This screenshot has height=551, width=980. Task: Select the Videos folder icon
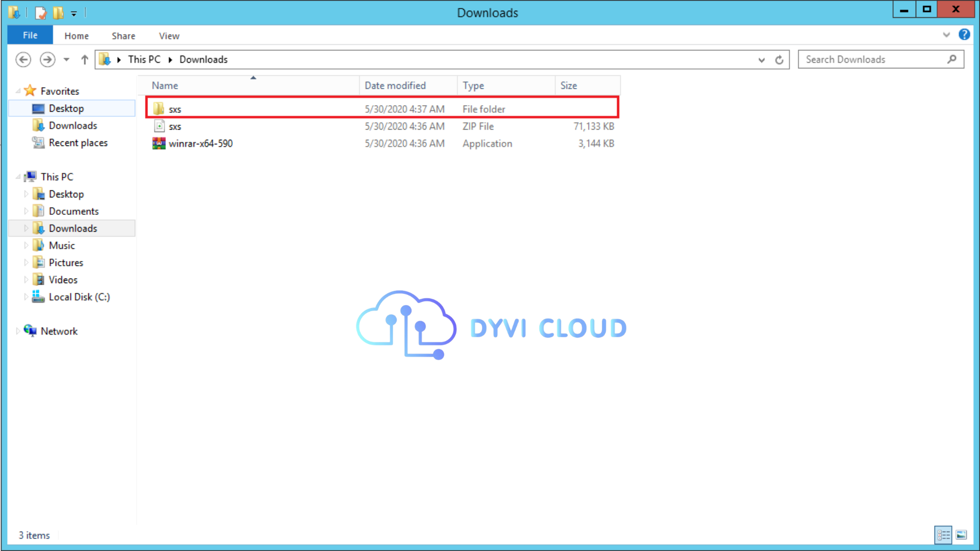(x=38, y=280)
